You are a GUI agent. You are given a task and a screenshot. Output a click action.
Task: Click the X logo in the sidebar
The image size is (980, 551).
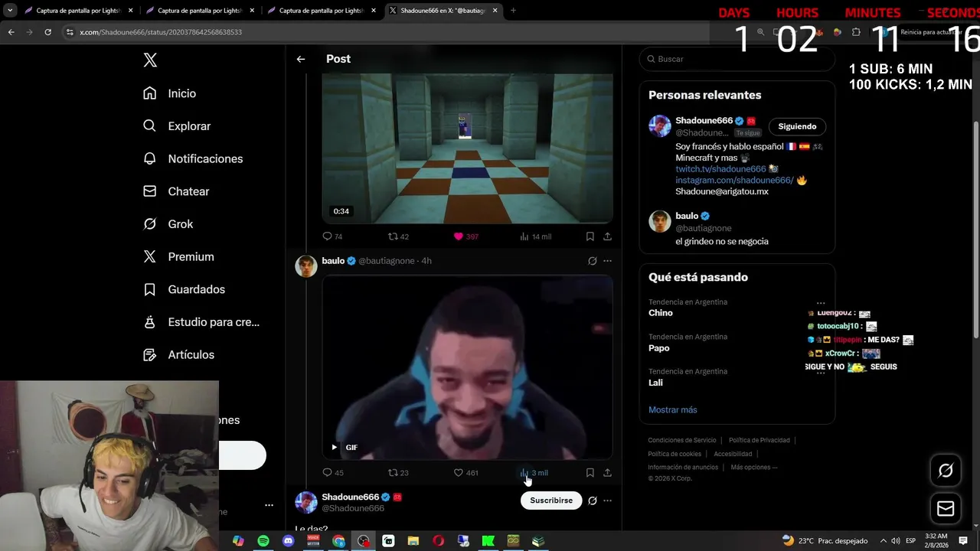150,60
